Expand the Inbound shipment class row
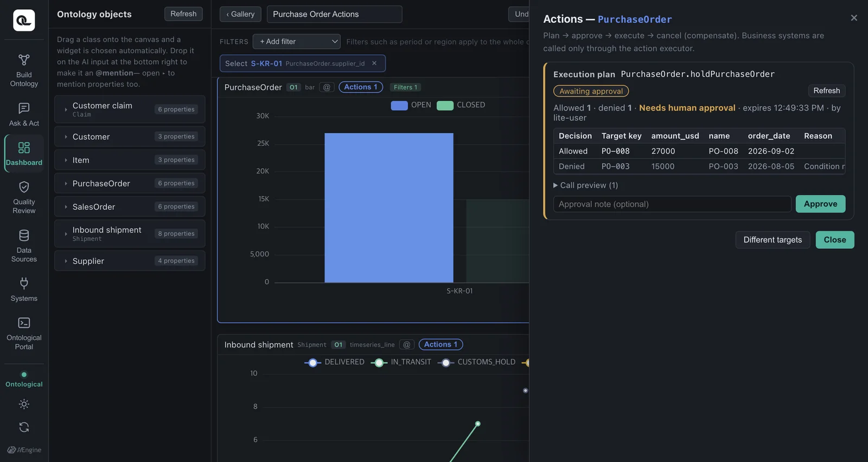 (130, 234)
